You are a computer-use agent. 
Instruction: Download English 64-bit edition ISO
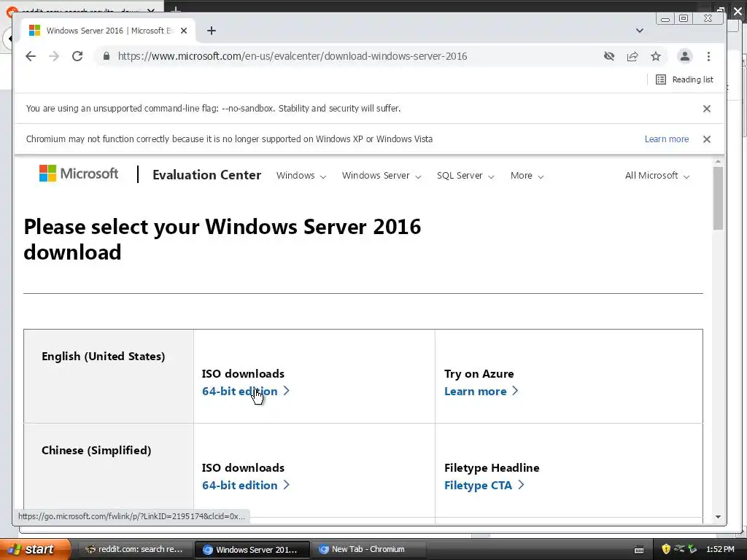coord(245,391)
